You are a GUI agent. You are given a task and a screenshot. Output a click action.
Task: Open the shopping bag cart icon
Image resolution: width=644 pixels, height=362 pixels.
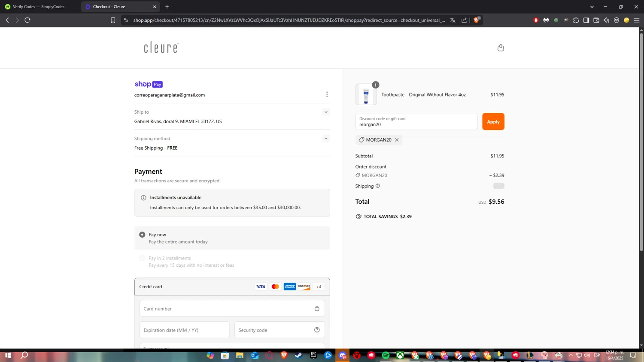pyautogui.click(x=501, y=48)
